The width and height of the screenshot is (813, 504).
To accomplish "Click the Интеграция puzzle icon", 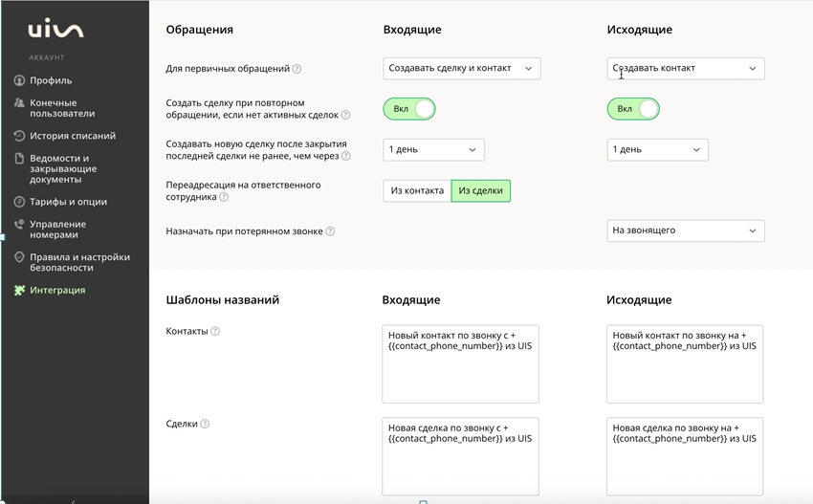I will pos(19,290).
